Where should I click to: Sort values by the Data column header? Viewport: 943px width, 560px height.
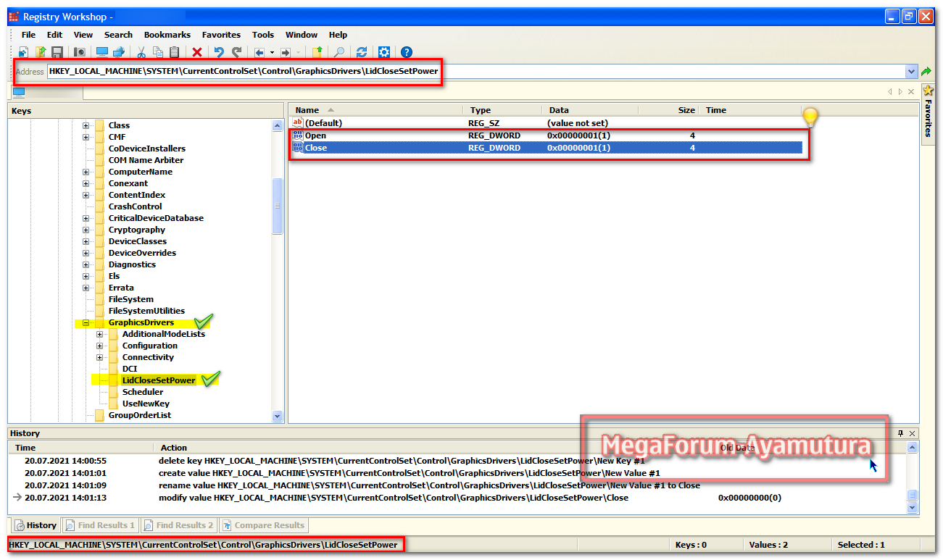click(589, 110)
